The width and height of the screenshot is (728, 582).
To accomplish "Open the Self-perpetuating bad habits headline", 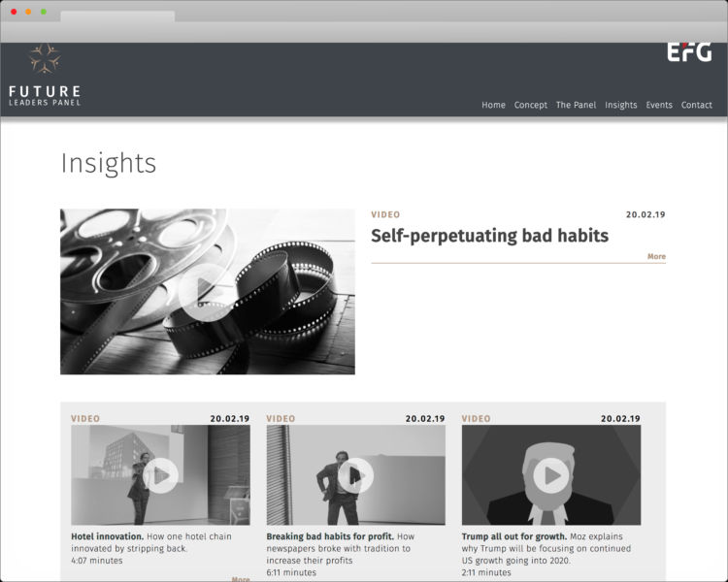I will (490, 236).
